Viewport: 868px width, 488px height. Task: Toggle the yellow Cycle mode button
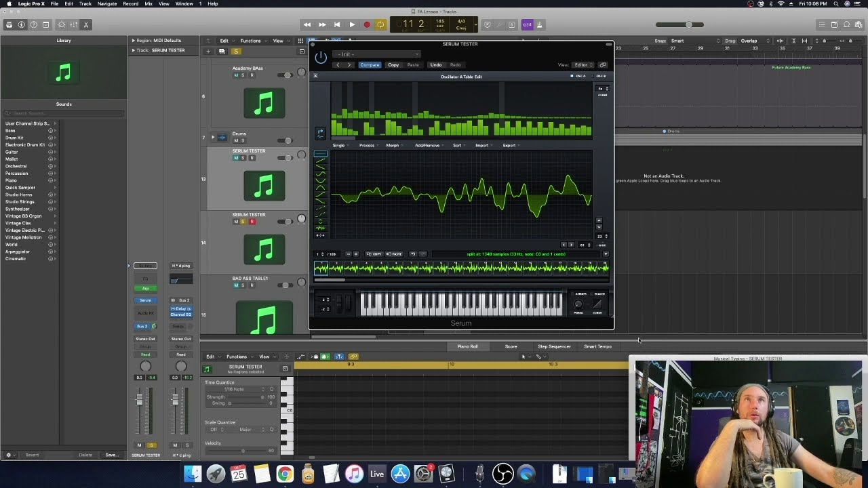(x=380, y=24)
